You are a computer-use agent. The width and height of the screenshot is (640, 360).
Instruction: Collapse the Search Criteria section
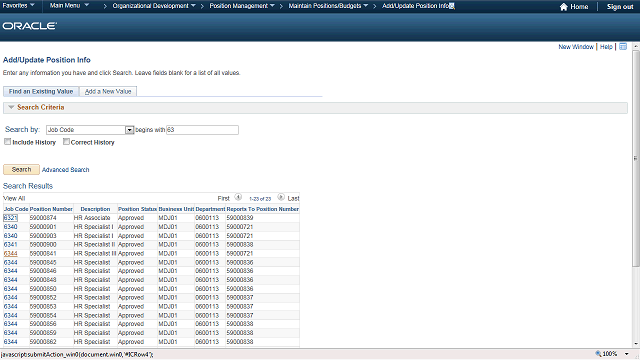click(x=11, y=107)
